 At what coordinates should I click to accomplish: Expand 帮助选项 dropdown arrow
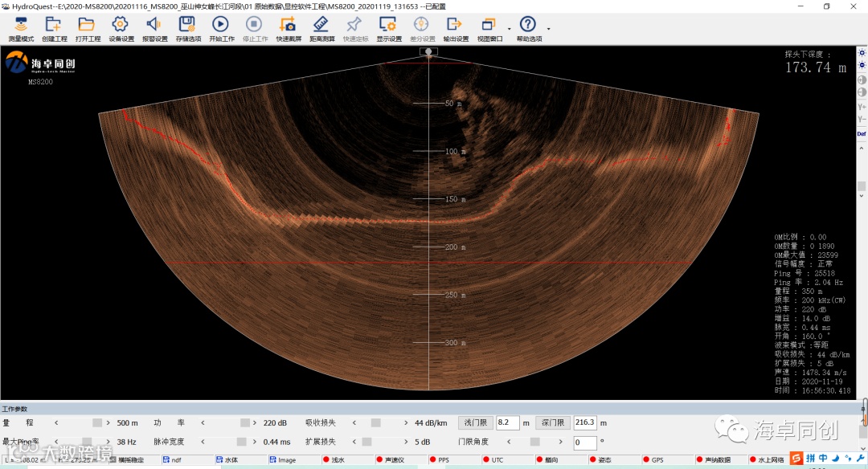[x=549, y=29]
